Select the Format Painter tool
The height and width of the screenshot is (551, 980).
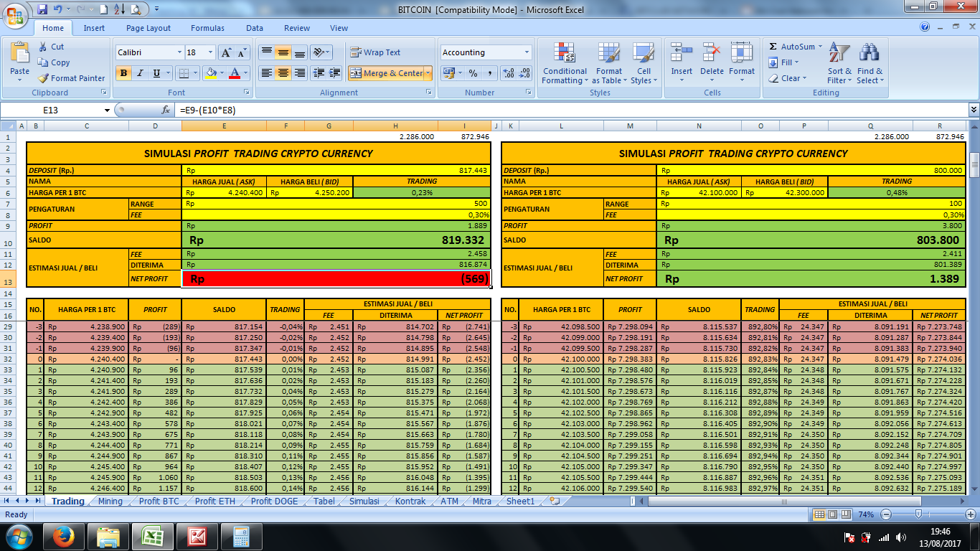[x=72, y=78]
